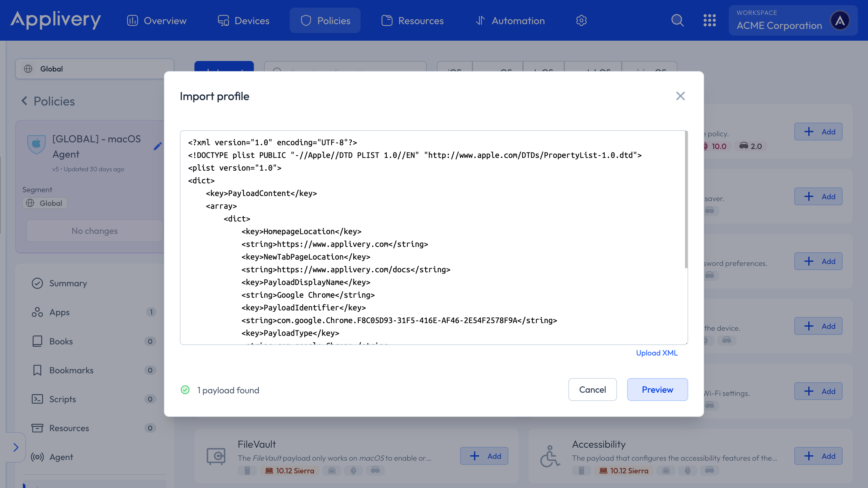
Task: Click the Apple TV icon under FileVault
Action: pos(332,471)
